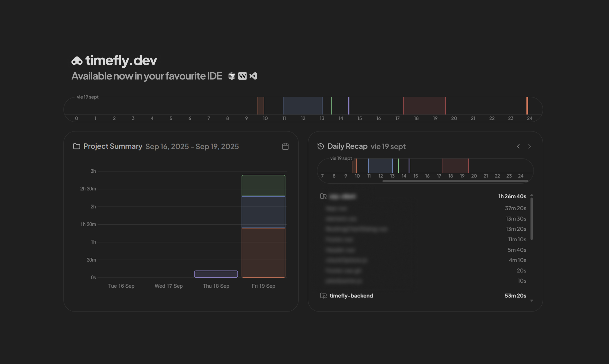The width and height of the screenshot is (609, 364).
Task: Select the Project Summary panel header
Action: [113, 146]
